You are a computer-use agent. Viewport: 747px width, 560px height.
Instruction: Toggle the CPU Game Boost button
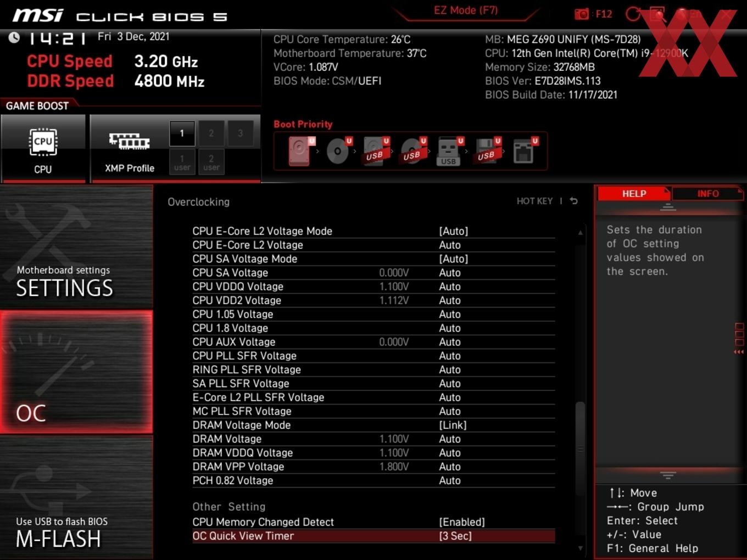click(x=43, y=148)
